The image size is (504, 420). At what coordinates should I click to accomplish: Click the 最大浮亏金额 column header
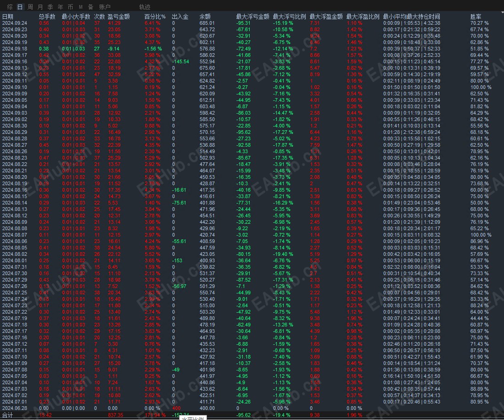(252, 17)
